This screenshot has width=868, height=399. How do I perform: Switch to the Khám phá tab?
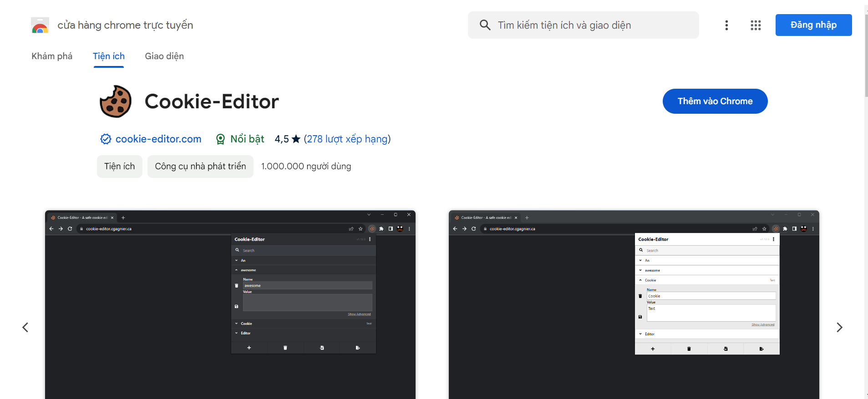pos(52,56)
